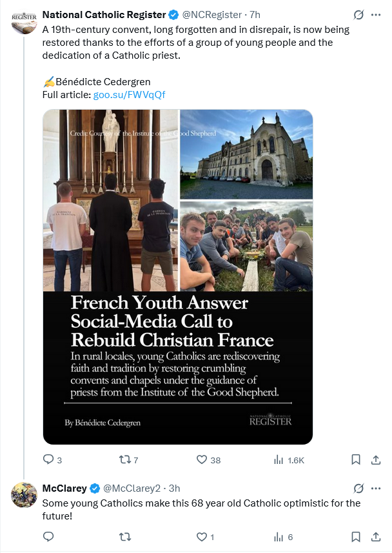Open more options on McClarey's reply
This screenshot has height=553, width=392.
click(376, 487)
